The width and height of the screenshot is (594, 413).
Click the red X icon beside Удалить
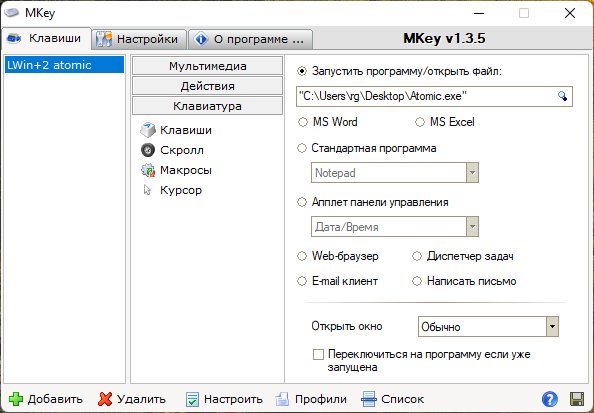(x=105, y=399)
